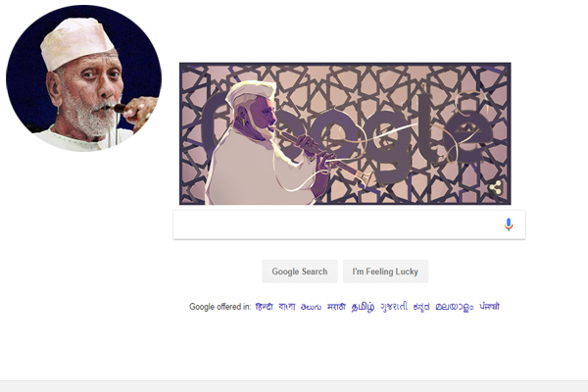Viewport: 588px width, 392px height.
Task: Start voice search with the microphone icon
Action: coord(509,224)
